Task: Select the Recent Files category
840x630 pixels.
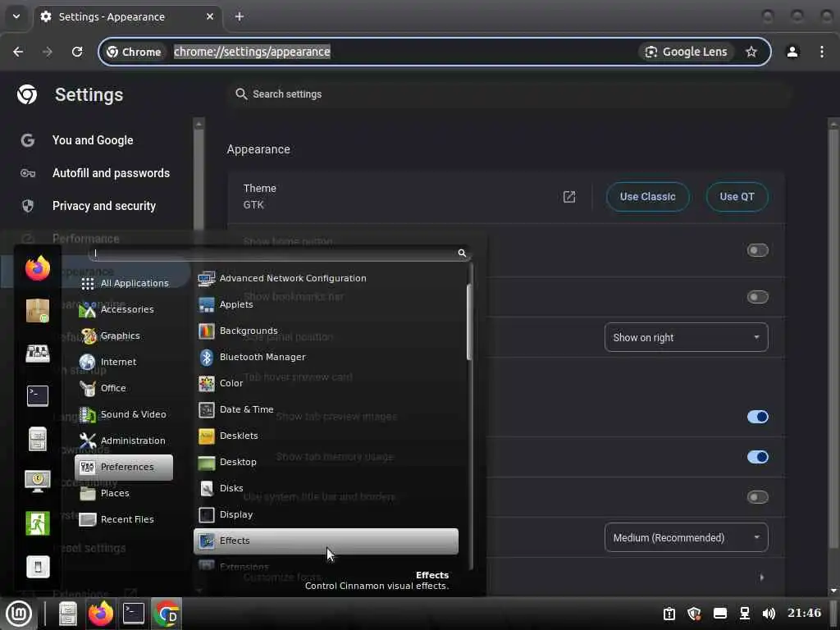Action: (125, 519)
